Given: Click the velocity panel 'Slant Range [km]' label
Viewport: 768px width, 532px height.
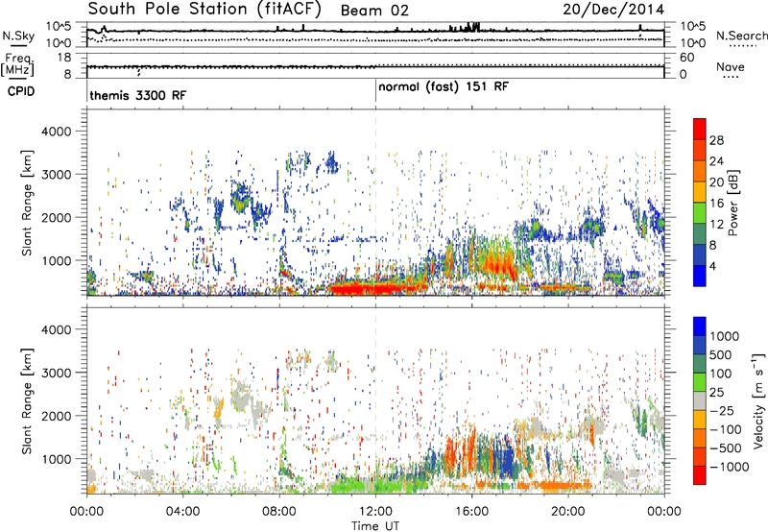Looking at the screenshot, I should (28, 400).
